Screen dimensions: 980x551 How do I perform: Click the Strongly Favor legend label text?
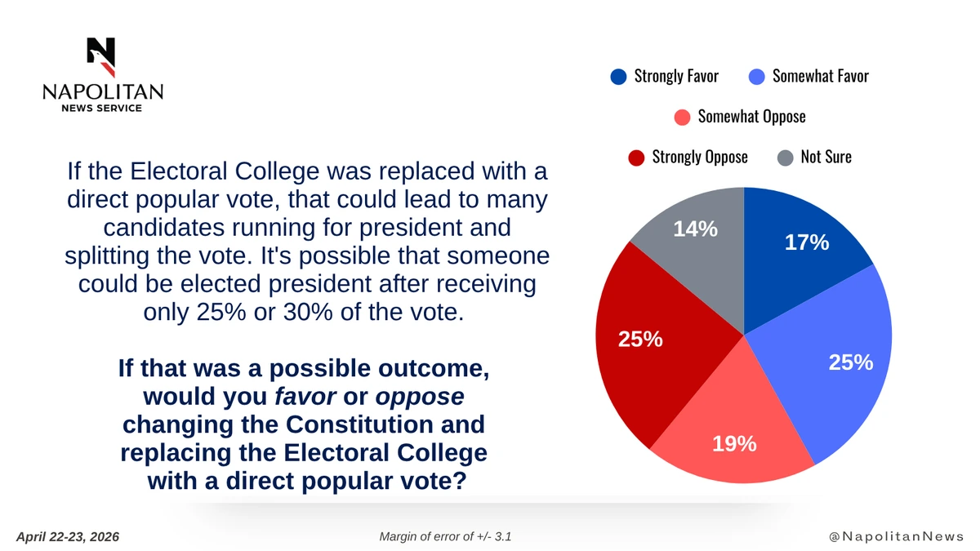[x=676, y=77]
